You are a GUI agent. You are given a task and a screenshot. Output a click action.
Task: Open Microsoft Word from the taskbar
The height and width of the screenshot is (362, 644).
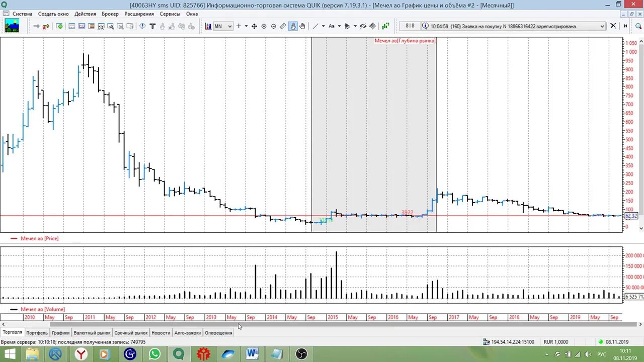pos(252,354)
